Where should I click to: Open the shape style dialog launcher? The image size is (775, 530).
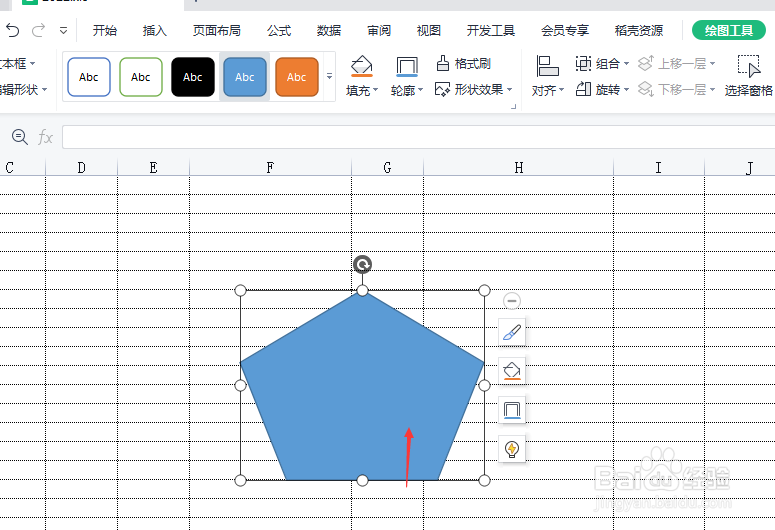tap(514, 106)
